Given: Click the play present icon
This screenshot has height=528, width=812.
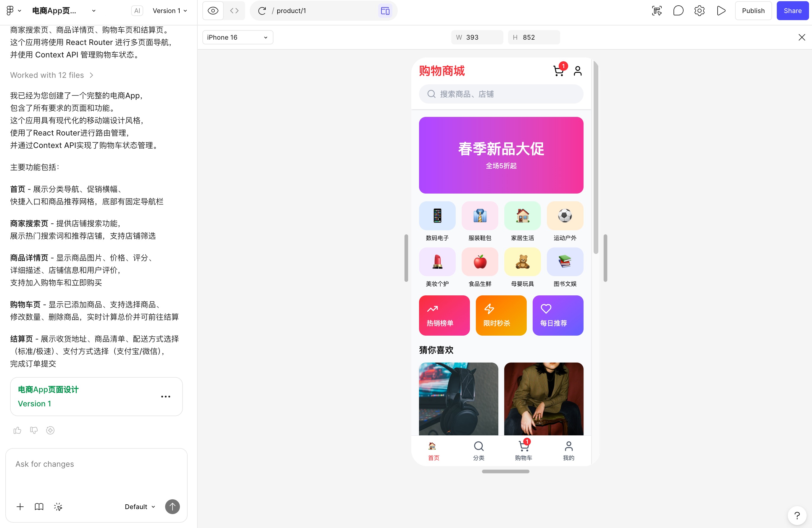Looking at the screenshot, I should 721,11.
